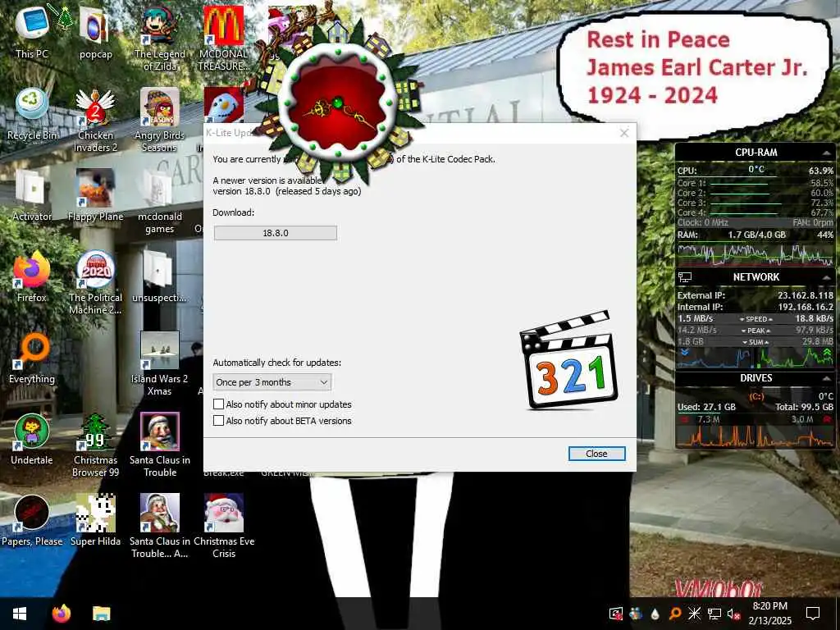This screenshot has height=630, width=840.
Task: Select the Christmas Browser 99 icon
Action: pyautogui.click(x=95, y=445)
